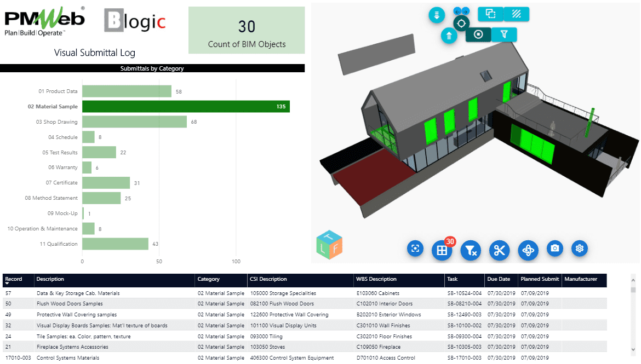The height and width of the screenshot is (364, 641).
Task: Click 'Protective Wall Covering samples' description
Action: point(77,315)
